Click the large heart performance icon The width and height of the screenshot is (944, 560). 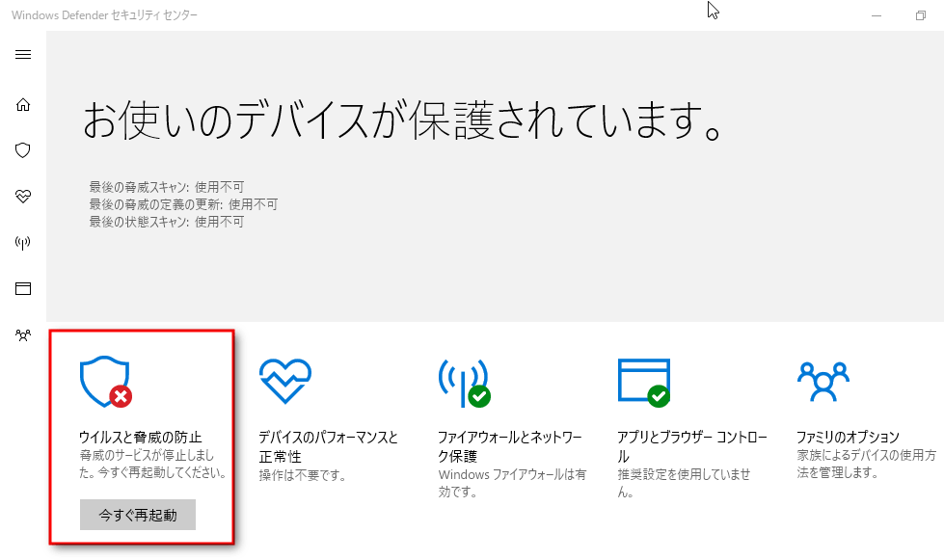285,381
